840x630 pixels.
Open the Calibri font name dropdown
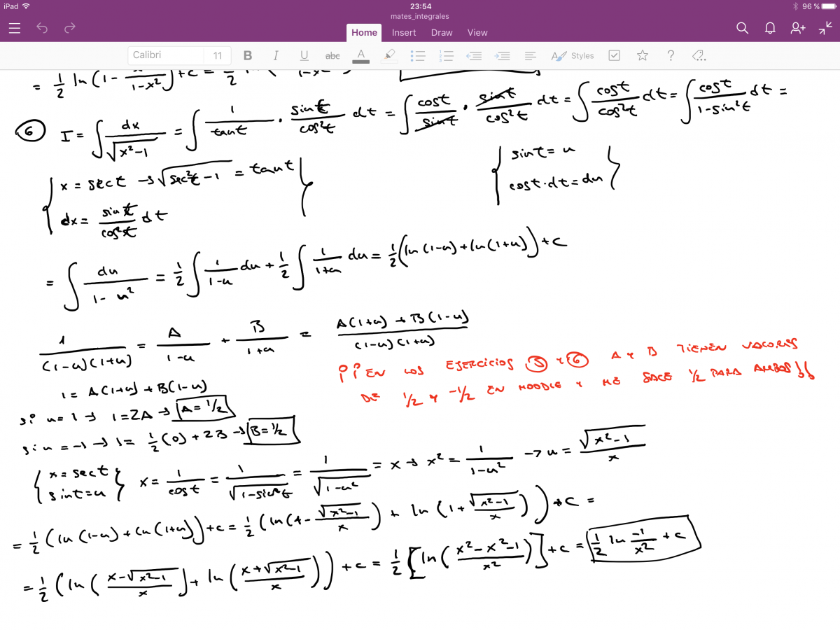tap(165, 56)
